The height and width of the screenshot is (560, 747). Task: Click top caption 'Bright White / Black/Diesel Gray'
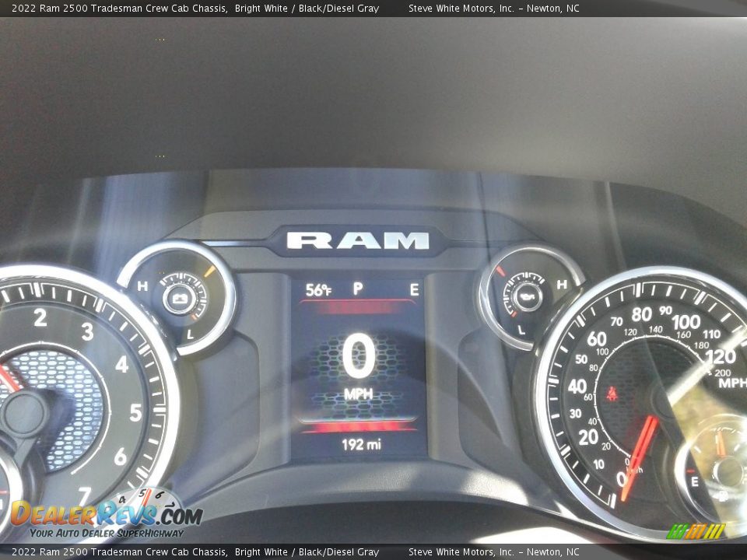[x=307, y=8]
